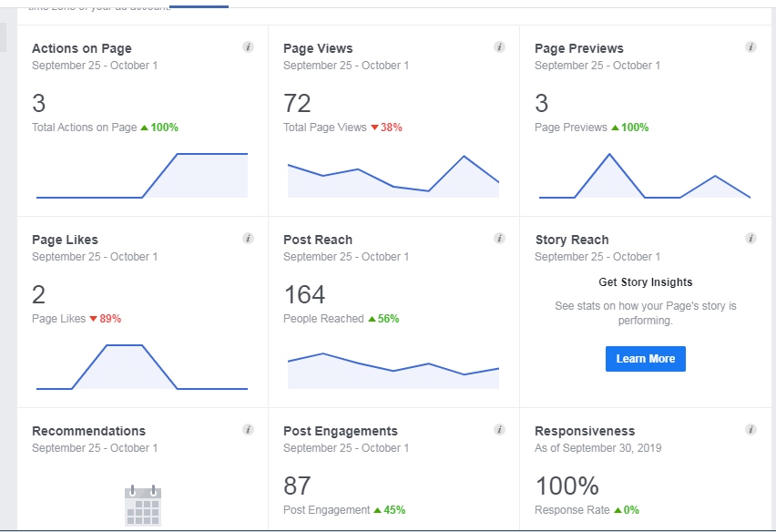Click the date range under Post Reach
This screenshot has height=532, width=776.
tap(346, 257)
